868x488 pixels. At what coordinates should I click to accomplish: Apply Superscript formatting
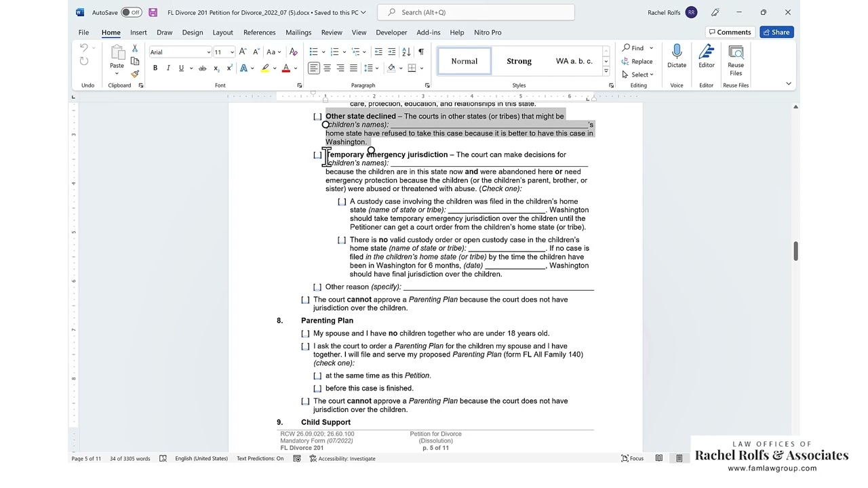(229, 68)
